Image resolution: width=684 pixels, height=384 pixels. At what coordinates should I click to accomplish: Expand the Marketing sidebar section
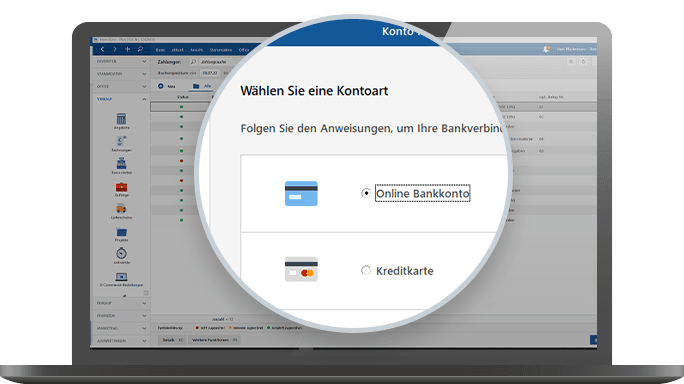tap(121, 328)
